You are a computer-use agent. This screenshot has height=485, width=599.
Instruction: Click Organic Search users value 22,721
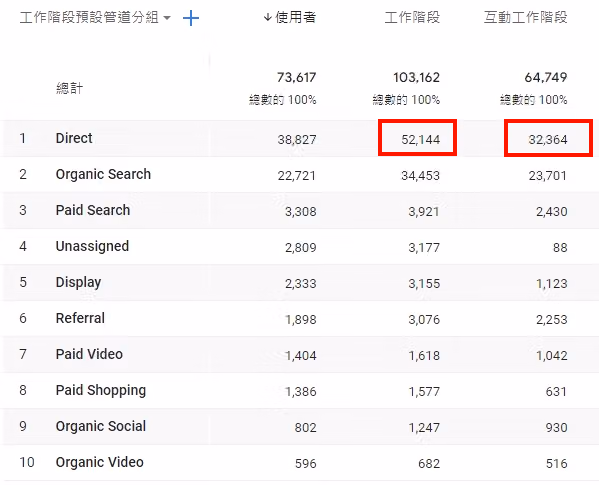[x=297, y=176]
